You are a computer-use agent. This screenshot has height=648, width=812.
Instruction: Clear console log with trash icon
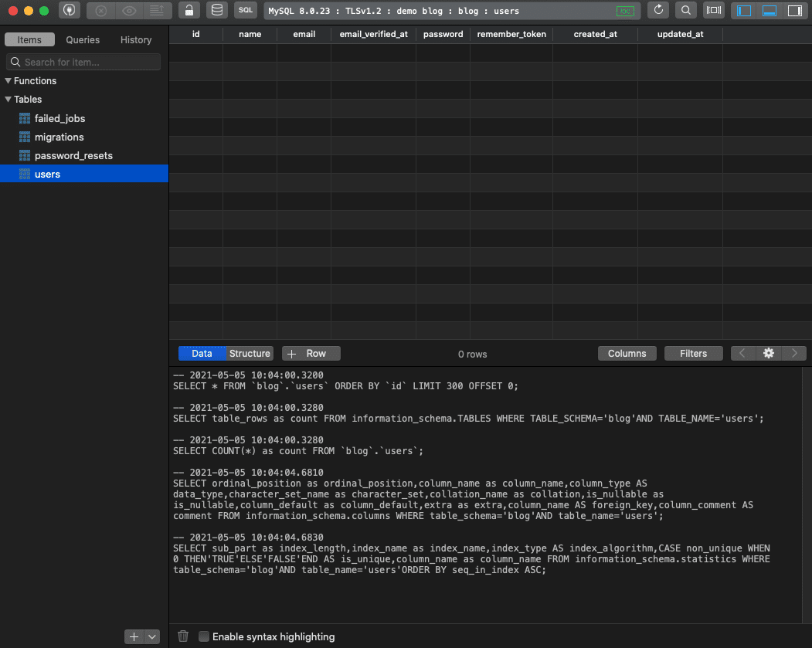(183, 636)
